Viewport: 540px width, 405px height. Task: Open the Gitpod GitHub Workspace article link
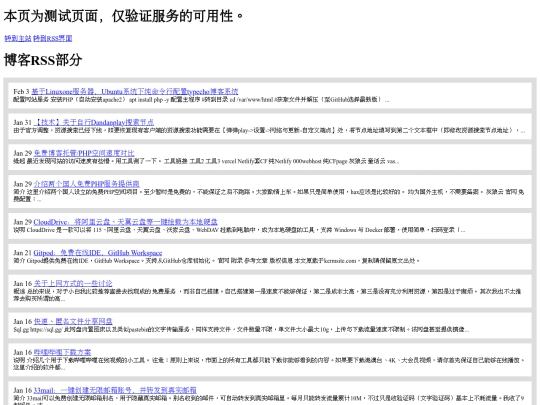coord(98,253)
